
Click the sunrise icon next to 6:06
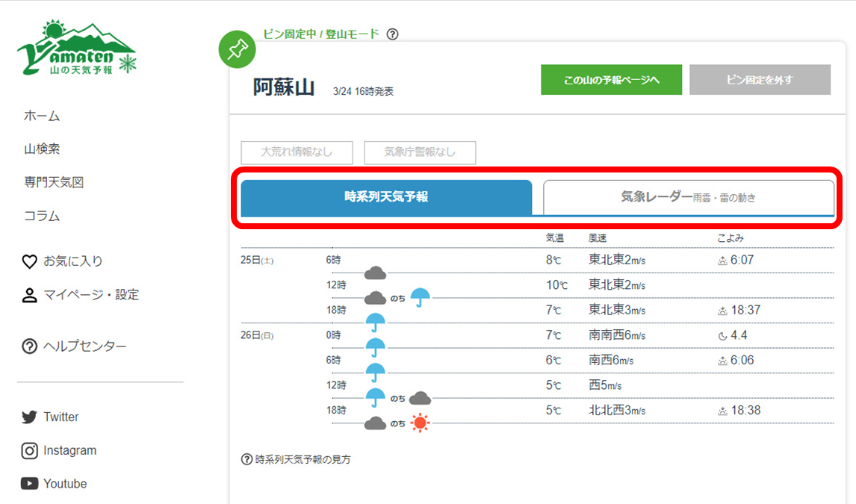722,361
